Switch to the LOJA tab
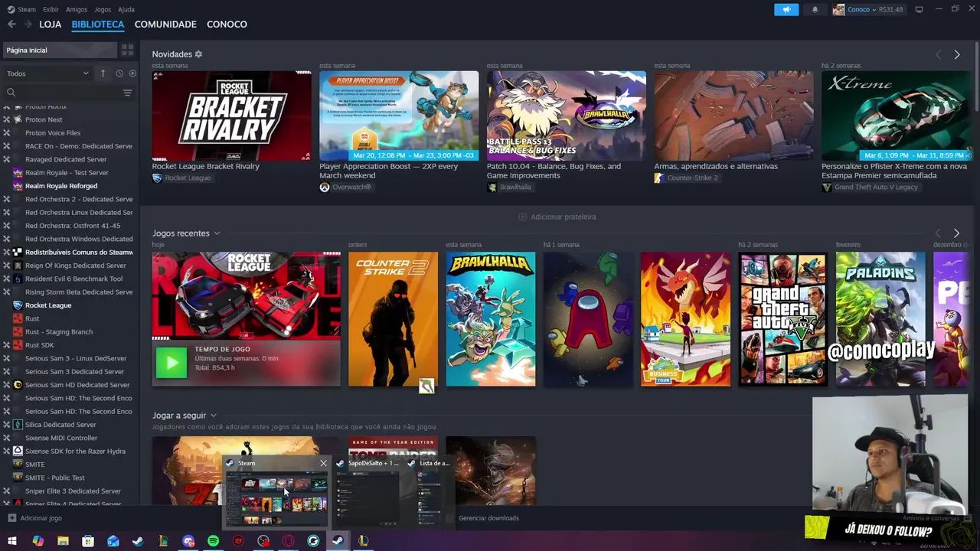This screenshot has height=551, width=980. point(50,24)
